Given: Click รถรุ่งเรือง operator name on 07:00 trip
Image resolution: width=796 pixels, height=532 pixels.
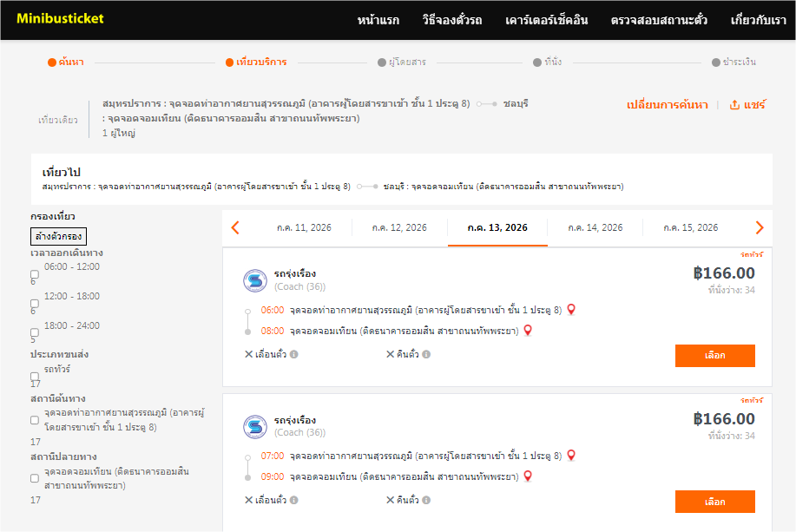Looking at the screenshot, I should (x=295, y=420).
